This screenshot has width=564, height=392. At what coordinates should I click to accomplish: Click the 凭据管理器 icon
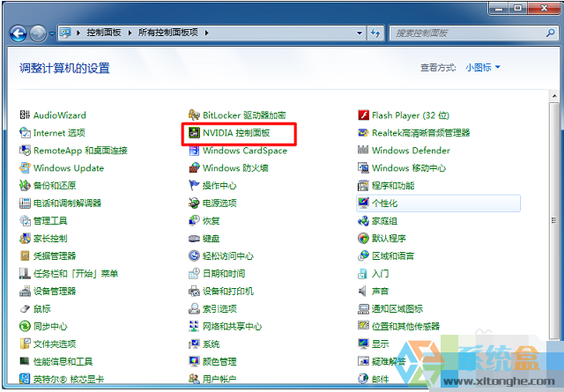pos(25,256)
